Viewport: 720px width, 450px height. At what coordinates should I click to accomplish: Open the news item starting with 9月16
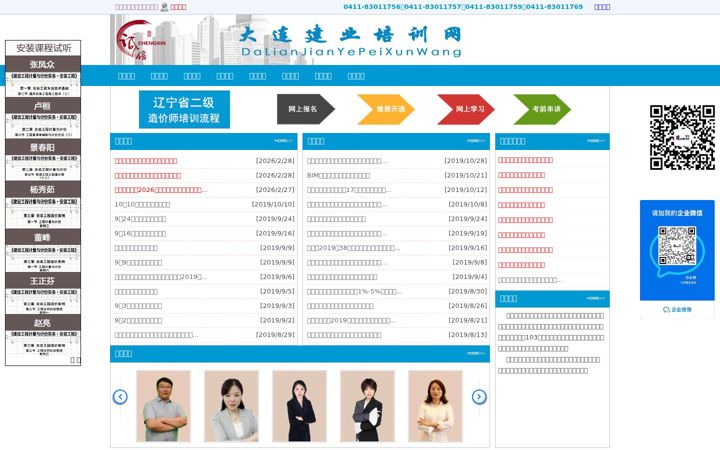(141, 234)
